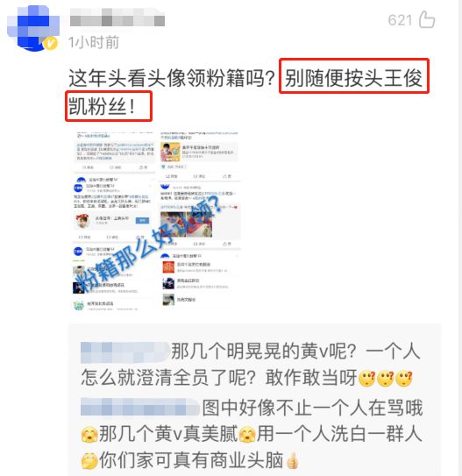The image size is (462, 476).
Task: Click the 1小时前 timestamp
Action: coord(94,42)
